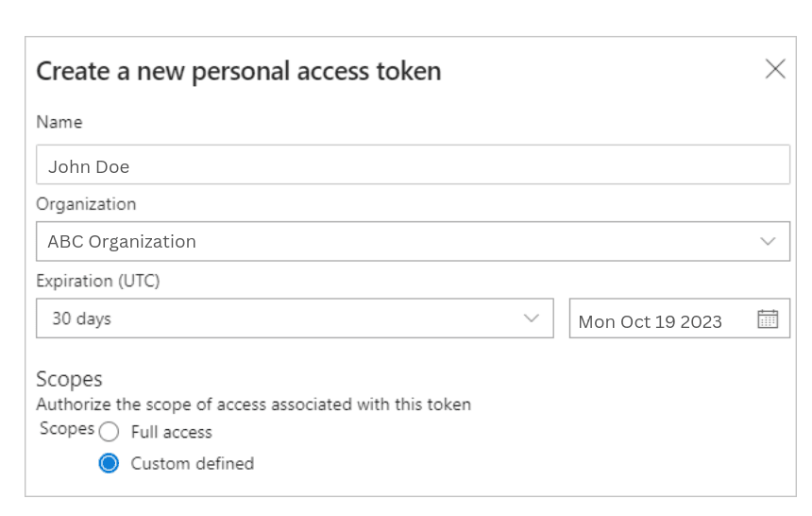This screenshot has width=812, height=516.
Task: Expand the 30 days expiration dropdown
Action: point(295,318)
